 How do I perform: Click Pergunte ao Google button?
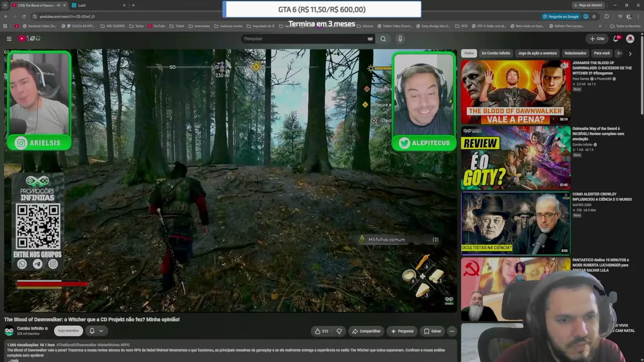560,16
